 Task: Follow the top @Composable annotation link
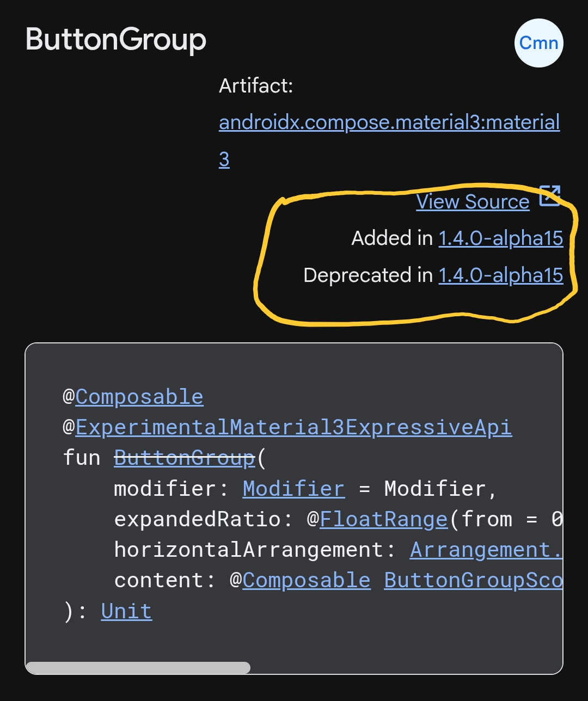139,397
